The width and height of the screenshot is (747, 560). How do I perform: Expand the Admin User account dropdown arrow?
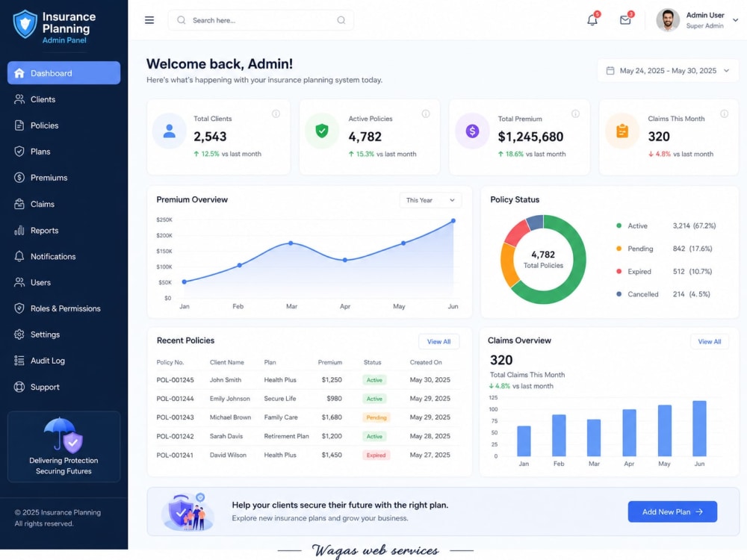click(x=735, y=20)
